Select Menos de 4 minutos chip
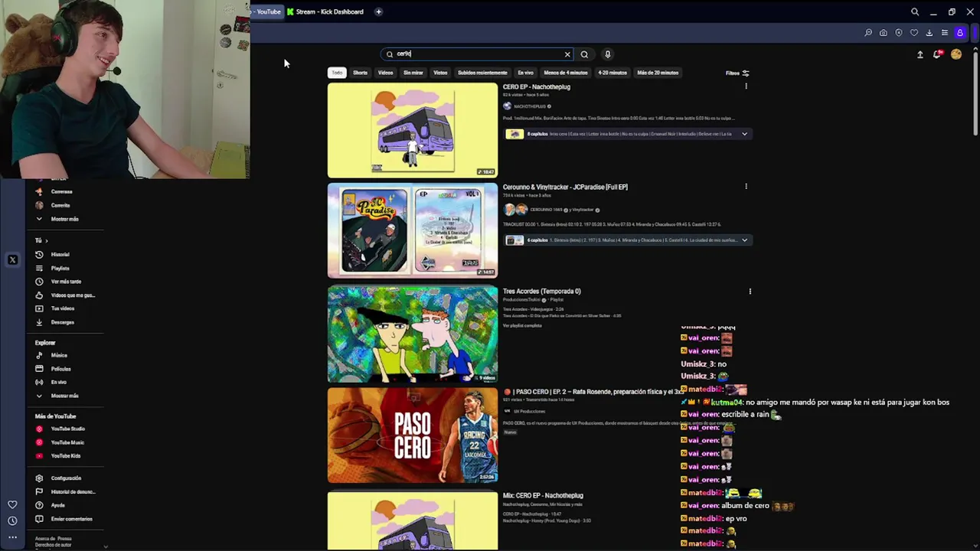The image size is (980, 551). tap(566, 73)
